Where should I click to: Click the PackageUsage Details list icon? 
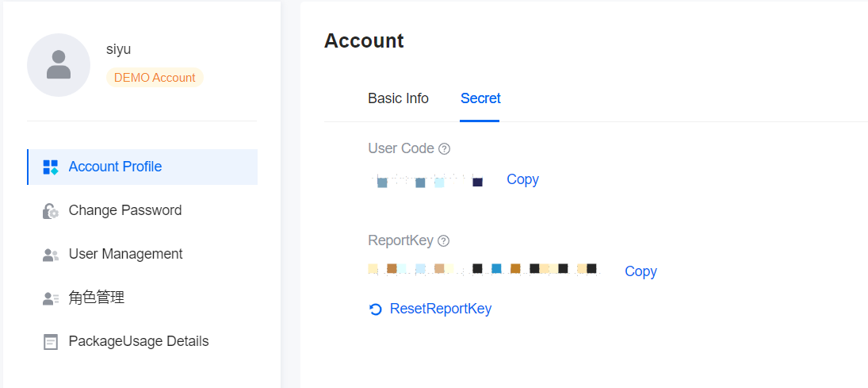[51, 342]
